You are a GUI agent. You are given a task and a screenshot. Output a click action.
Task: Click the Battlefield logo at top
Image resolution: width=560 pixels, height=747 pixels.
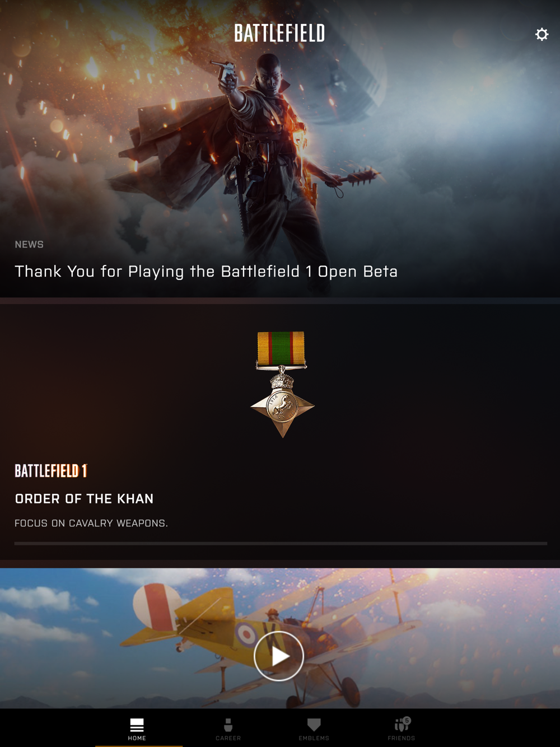tap(279, 33)
